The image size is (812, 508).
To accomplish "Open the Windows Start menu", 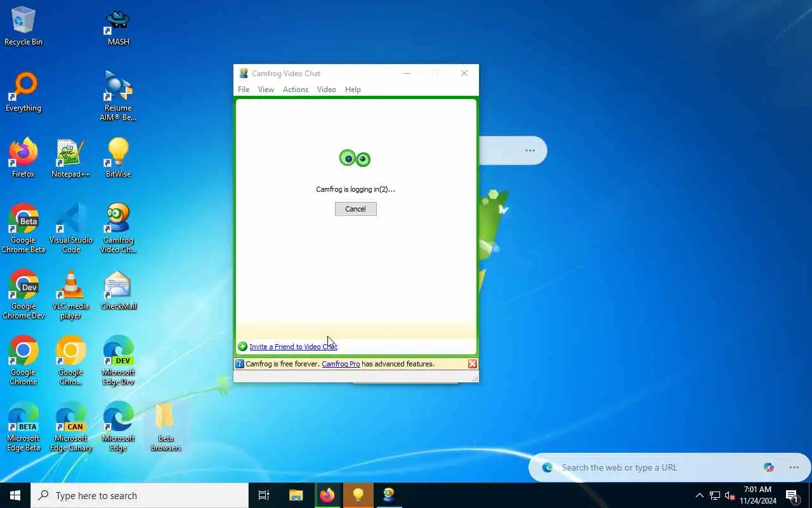I will 15,495.
